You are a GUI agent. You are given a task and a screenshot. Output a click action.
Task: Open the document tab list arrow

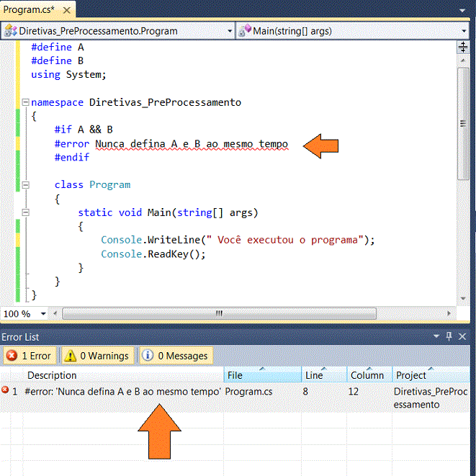tap(462, 11)
